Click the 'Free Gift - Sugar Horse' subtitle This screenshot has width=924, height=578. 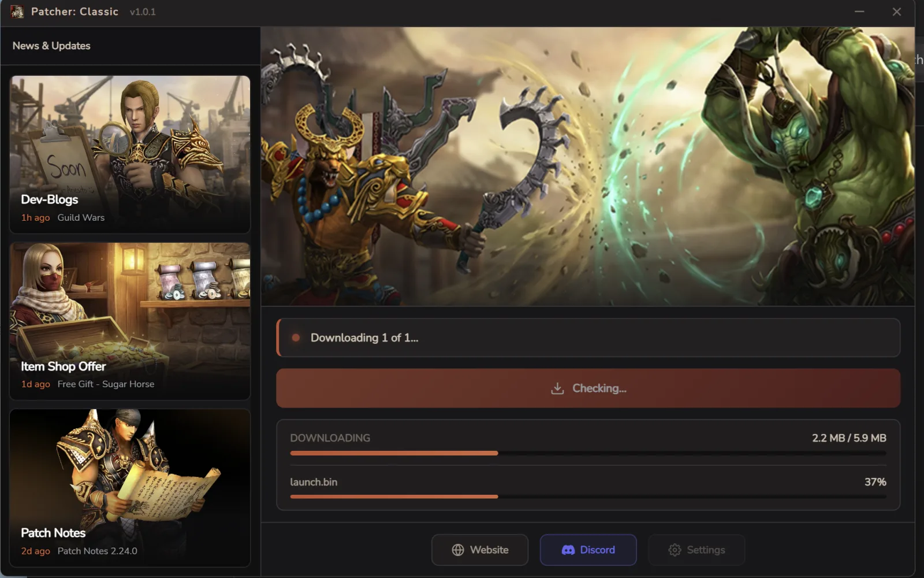click(106, 384)
